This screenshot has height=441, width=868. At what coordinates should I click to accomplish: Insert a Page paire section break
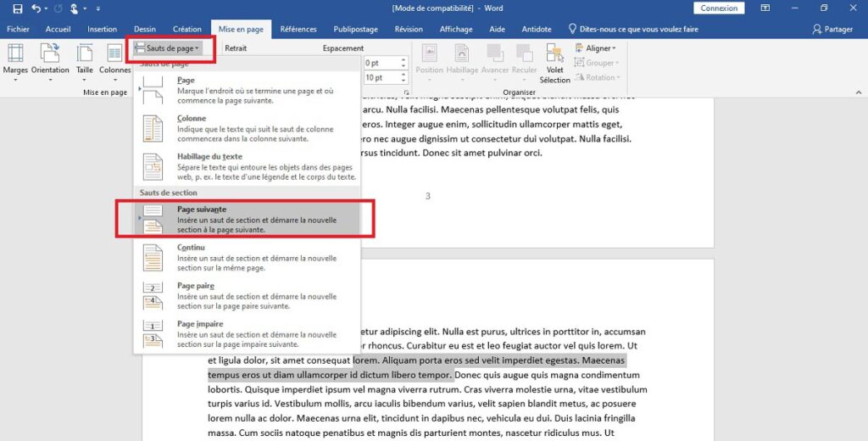pyautogui.click(x=246, y=296)
